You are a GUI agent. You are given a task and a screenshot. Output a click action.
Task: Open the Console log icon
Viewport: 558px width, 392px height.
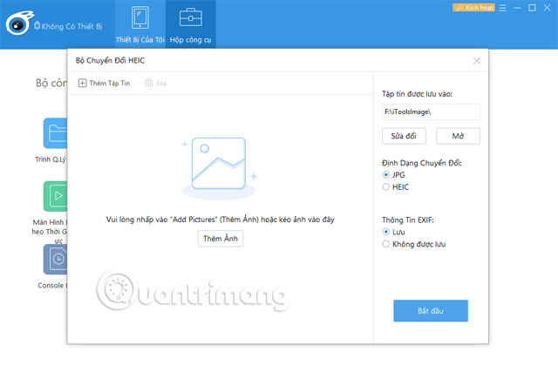(x=55, y=260)
